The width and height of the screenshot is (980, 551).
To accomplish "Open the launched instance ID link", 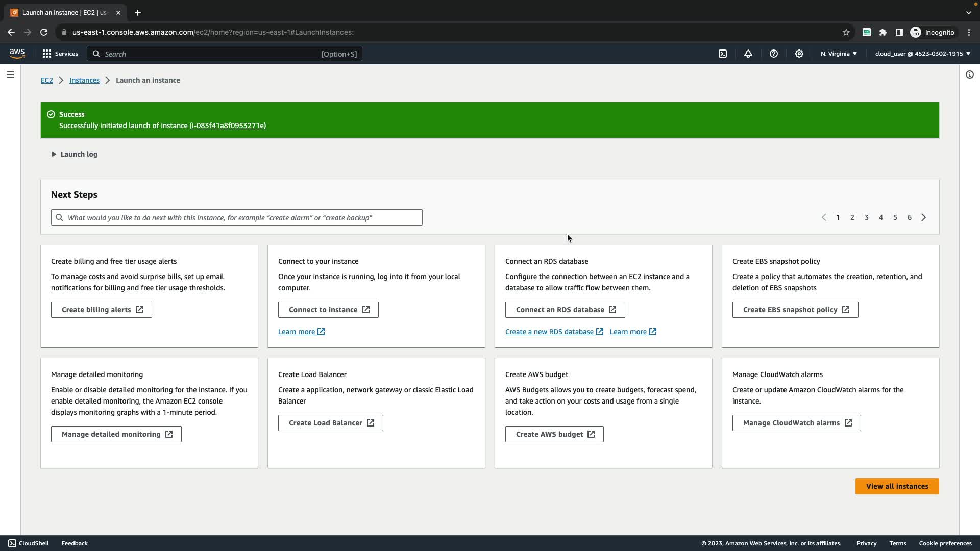I will (x=228, y=126).
